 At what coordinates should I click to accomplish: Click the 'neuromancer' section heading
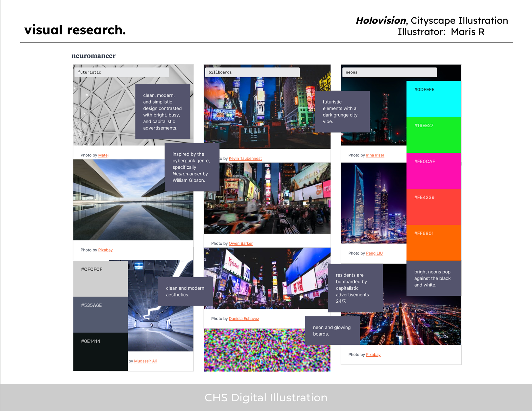(93, 56)
